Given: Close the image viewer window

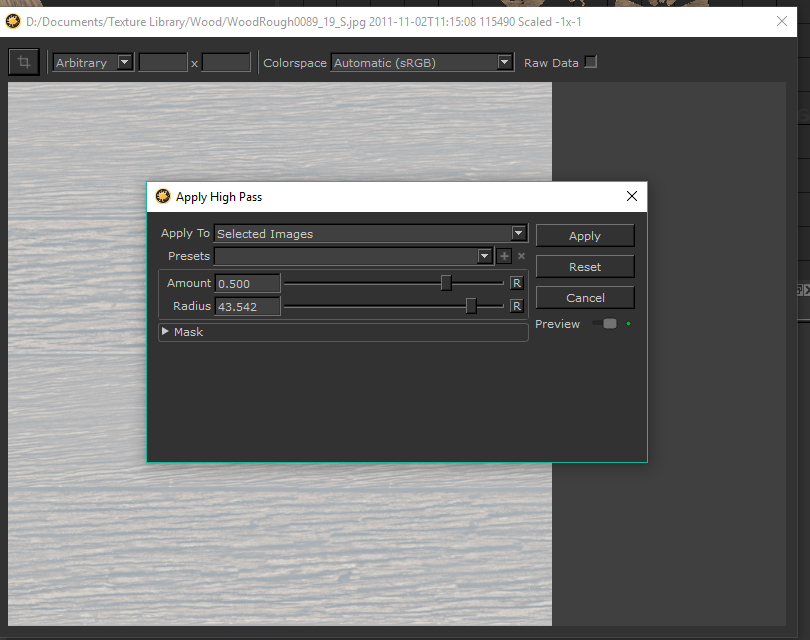Looking at the screenshot, I should [782, 20].
